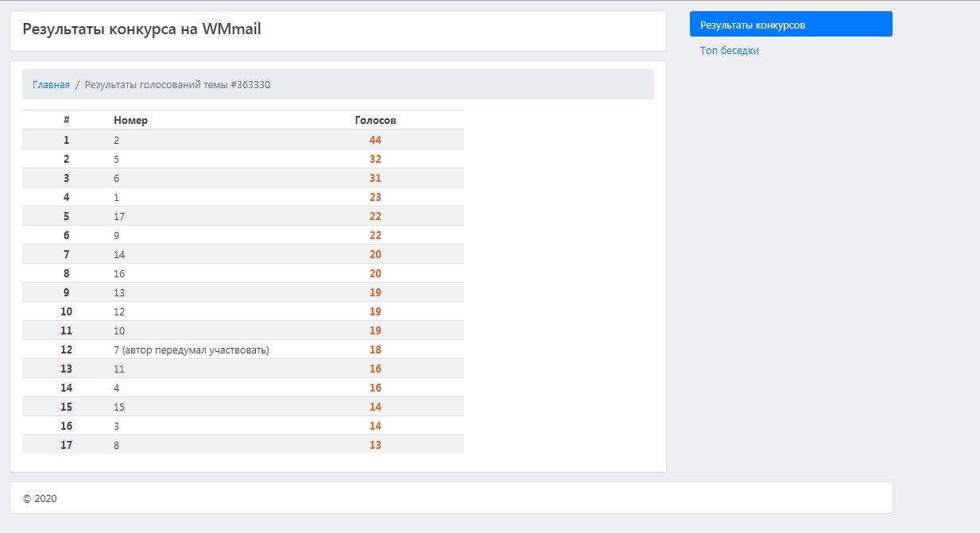Click the # column header
The width and height of the screenshot is (980, 533).
tap(66, 120)
